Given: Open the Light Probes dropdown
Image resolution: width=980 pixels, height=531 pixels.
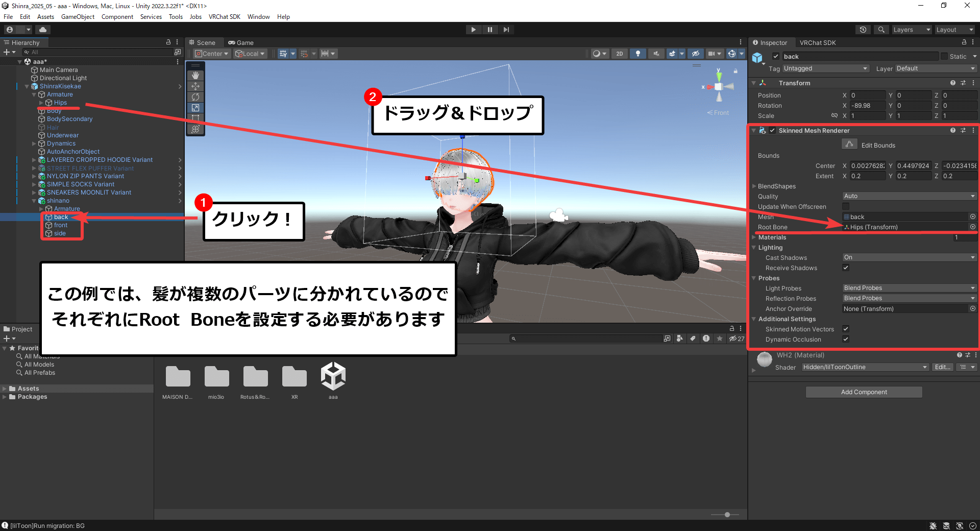Looking at the screenshot, I should (910, 288).
